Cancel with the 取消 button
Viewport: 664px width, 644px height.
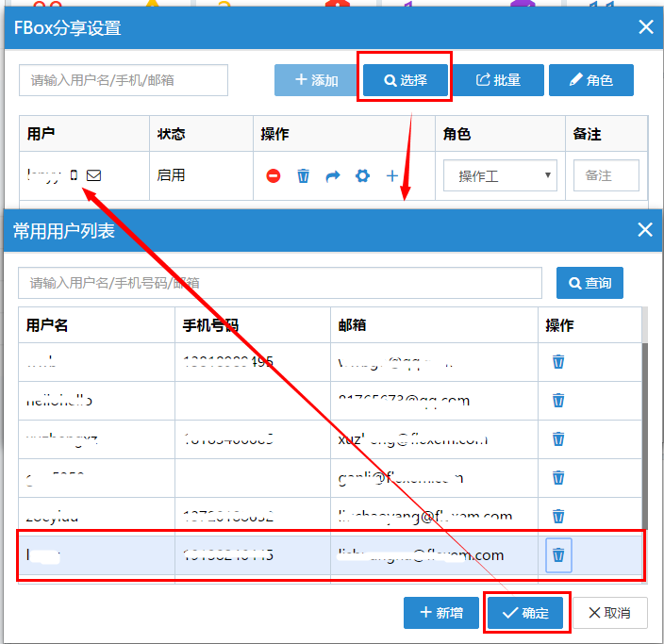[x=609, y=613]
